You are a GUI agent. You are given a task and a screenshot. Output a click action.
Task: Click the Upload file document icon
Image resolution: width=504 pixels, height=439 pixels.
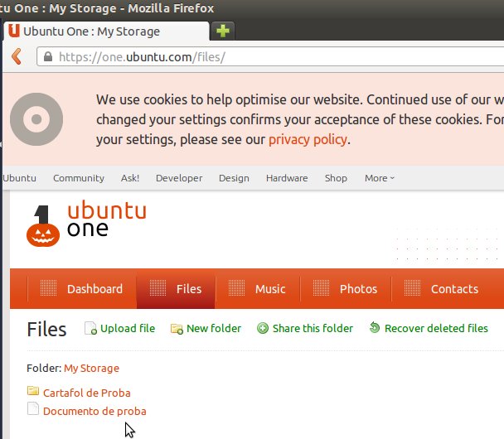90,328
